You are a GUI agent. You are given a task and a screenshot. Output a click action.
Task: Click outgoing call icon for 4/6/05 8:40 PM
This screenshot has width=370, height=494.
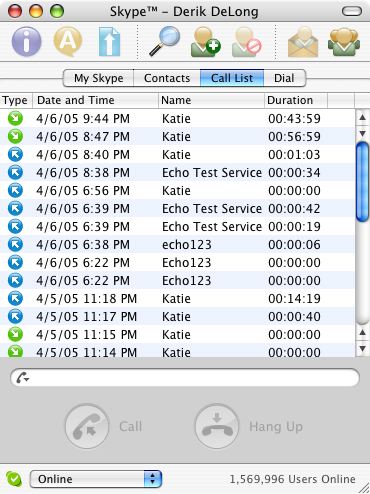pos(15,154)
